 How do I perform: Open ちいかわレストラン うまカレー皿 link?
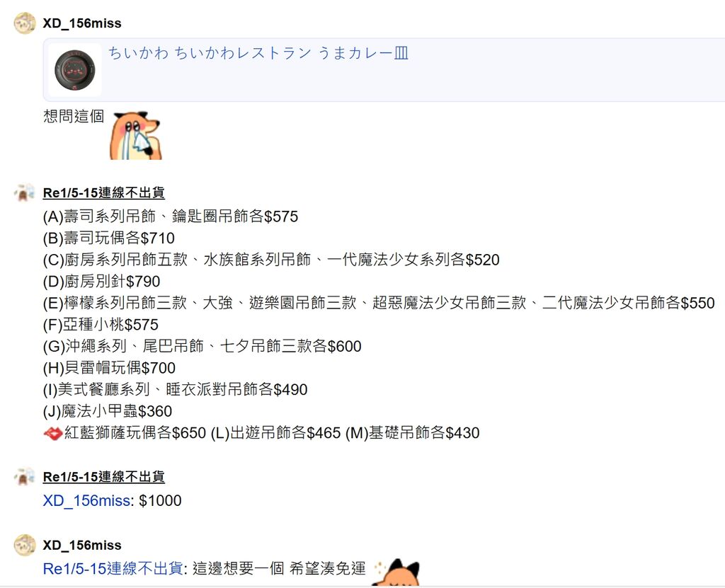tap(258, 53)
